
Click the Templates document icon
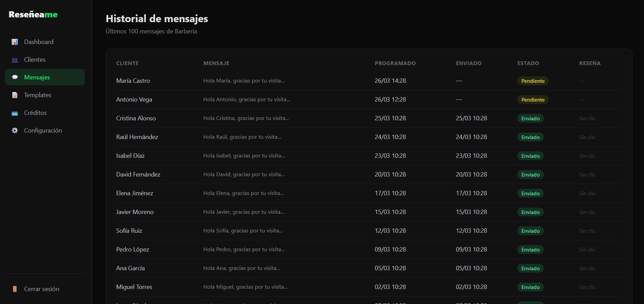click(15, 95)
